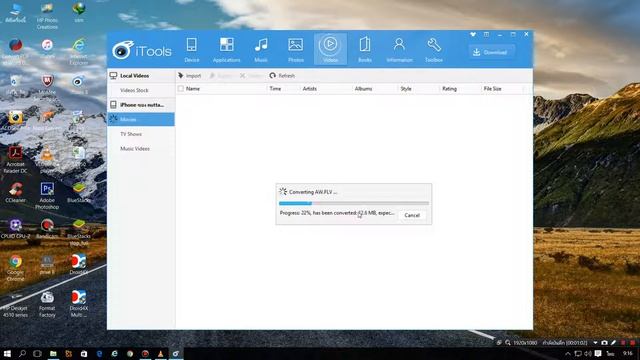Open File Explorer from the taskbar
The image size is (640, 360).
pos(53,354)
